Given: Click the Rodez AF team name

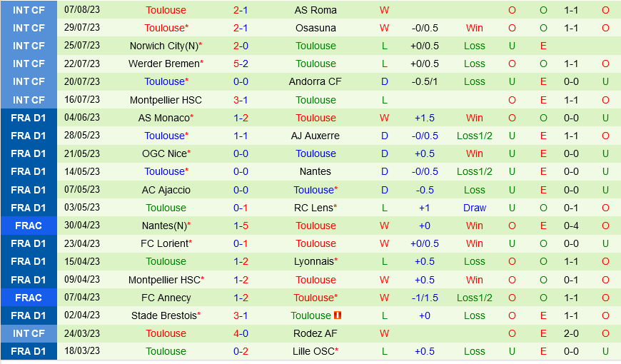Looking at the screenshot, I should coord(315,333).
